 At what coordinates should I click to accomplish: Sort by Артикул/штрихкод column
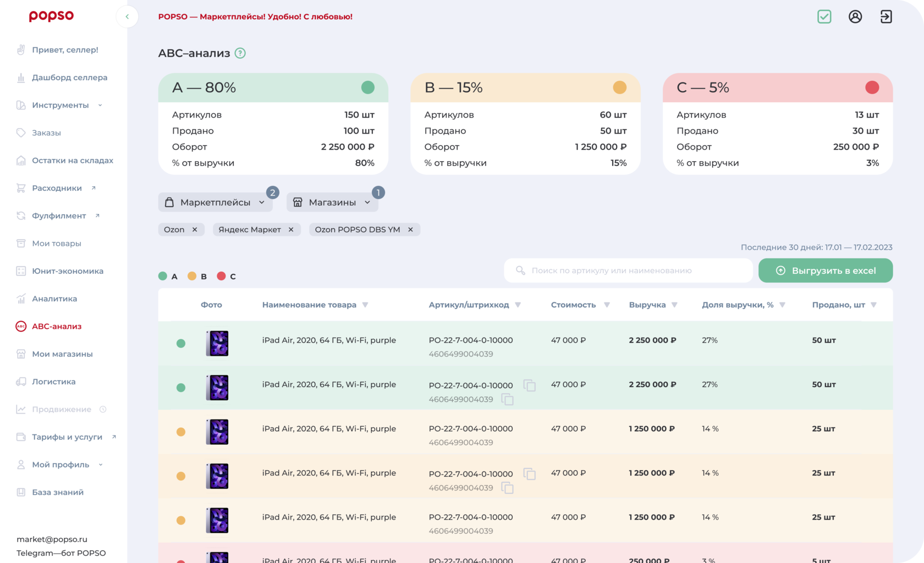point(518,305)
